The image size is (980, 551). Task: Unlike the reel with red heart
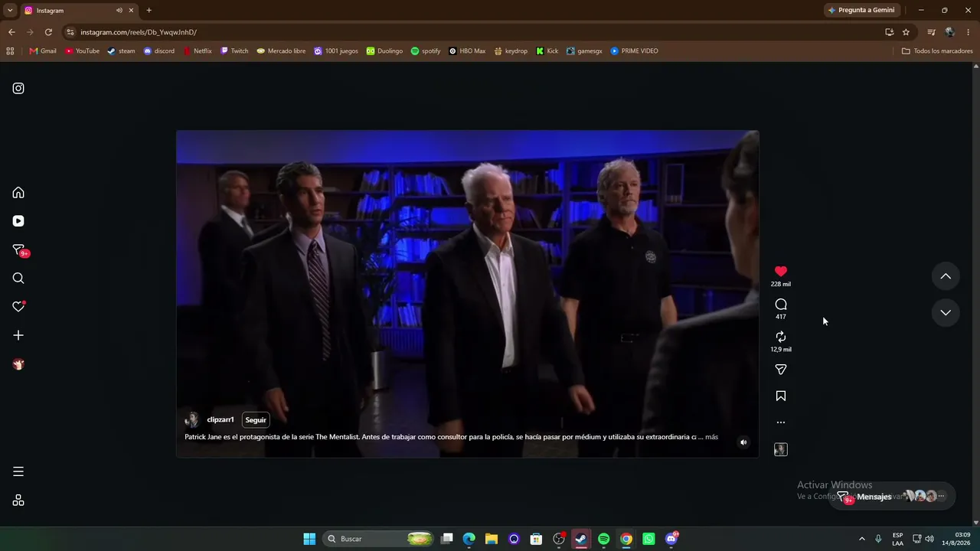(781, 271)
